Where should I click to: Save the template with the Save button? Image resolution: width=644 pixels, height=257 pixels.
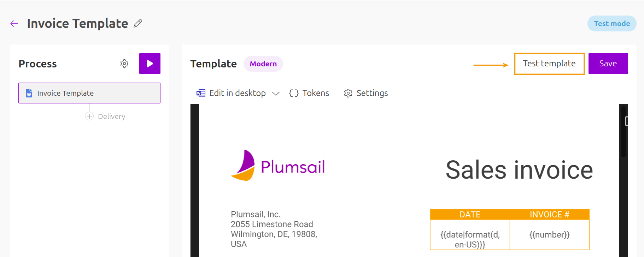[608, 64]
